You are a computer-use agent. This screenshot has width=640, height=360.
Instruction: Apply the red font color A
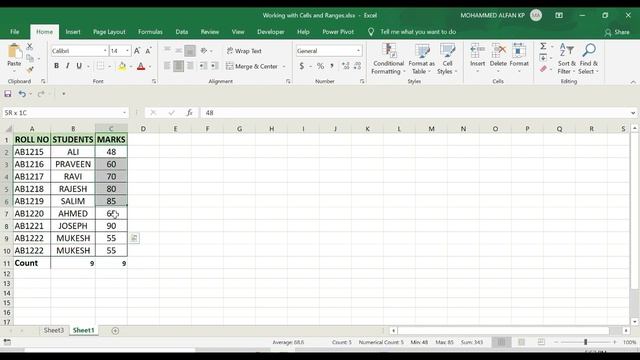pyautogui.click(x=141, y=66)
